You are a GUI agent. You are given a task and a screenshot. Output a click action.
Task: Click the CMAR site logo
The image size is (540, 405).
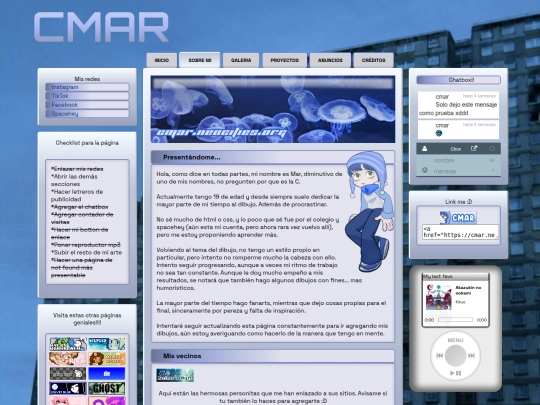(101, 27)
